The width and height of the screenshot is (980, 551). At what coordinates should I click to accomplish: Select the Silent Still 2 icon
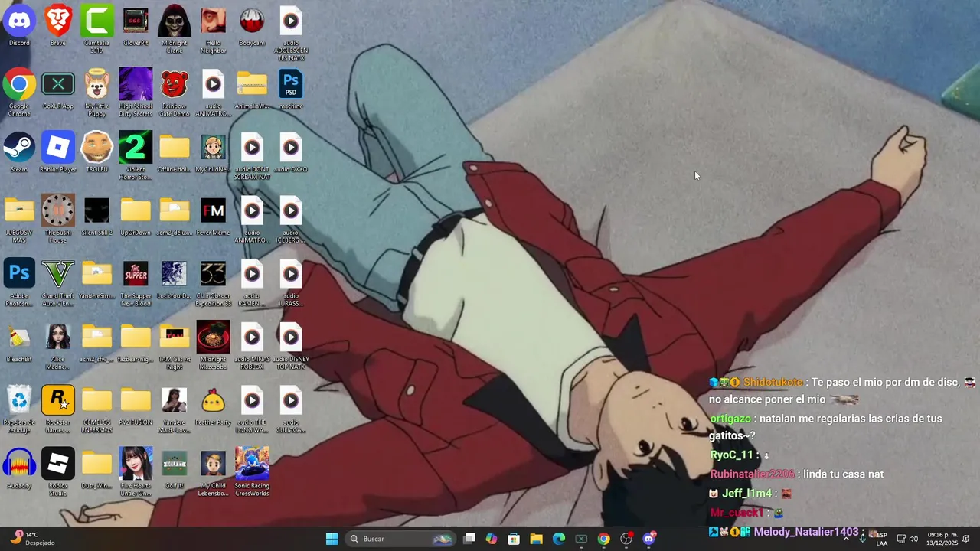(x=96, y=216)
